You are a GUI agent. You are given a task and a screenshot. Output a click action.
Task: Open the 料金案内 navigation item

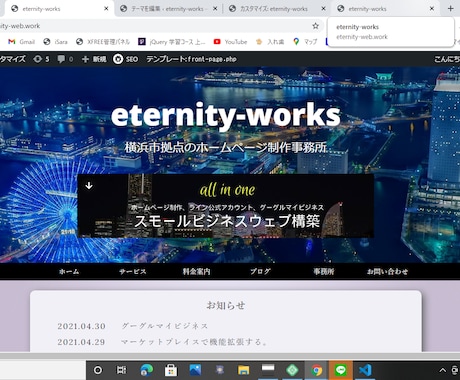[x=196, y=271]
